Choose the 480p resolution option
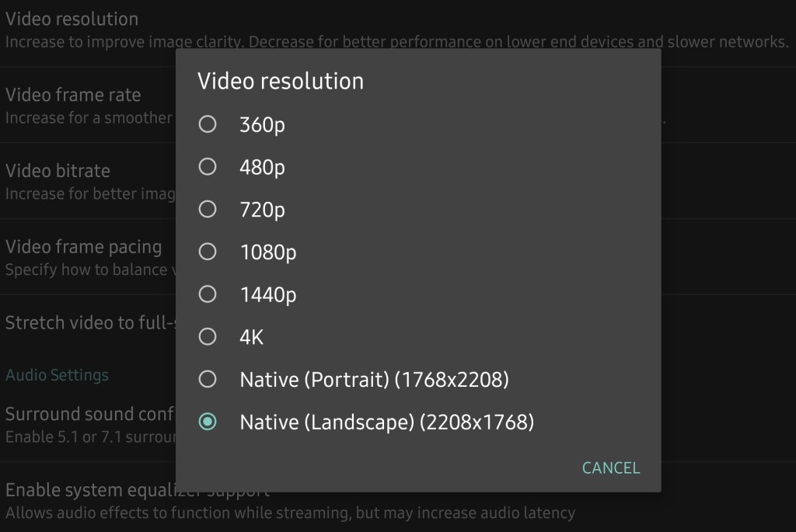 point(208,166)
